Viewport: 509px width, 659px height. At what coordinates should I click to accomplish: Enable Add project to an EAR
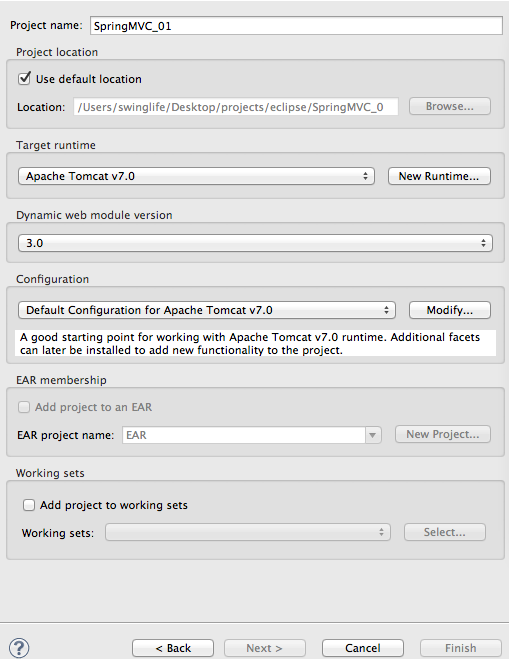tap(24, 407)
